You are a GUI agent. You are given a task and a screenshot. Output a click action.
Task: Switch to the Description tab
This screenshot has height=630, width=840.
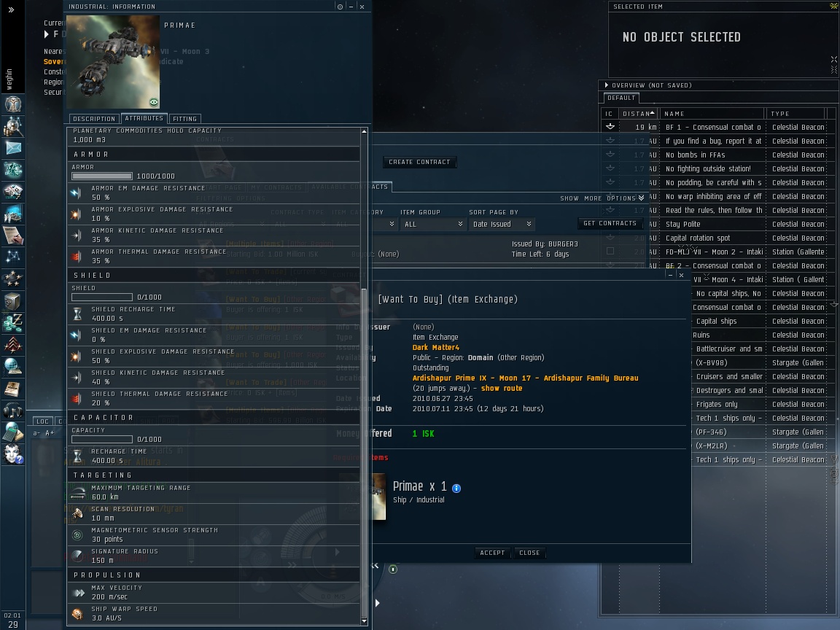click(x=94, y=119)
